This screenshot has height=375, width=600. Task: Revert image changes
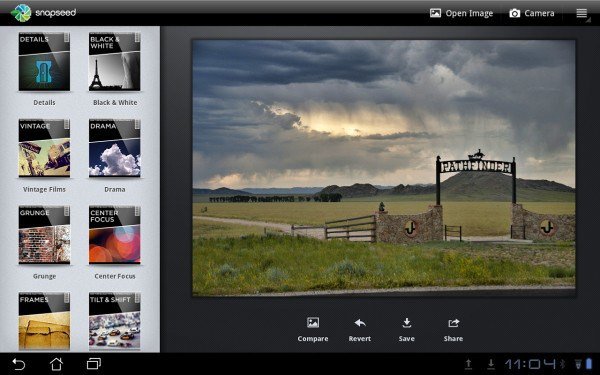pos(360,329)
